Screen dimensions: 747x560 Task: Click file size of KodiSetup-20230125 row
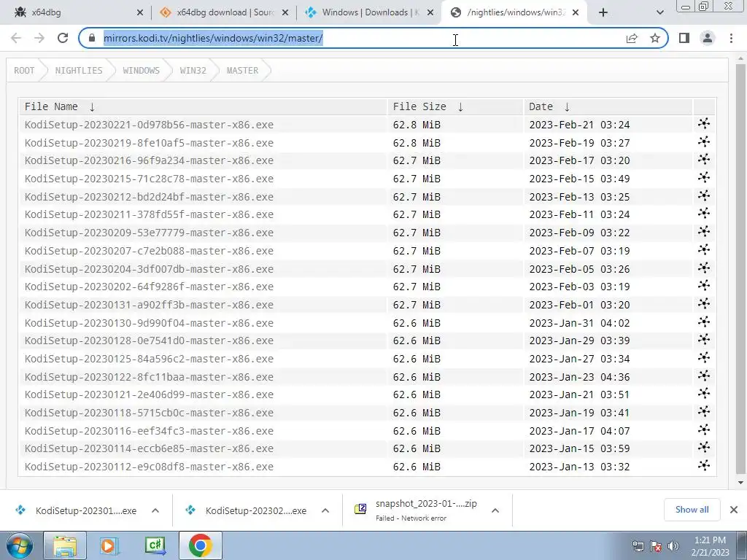pyautogui.click(x=417, y=359)
